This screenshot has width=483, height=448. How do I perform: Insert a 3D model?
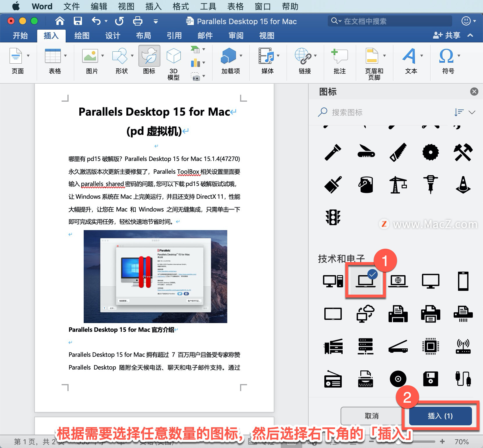pyautogui.click(x=173, y=63)
